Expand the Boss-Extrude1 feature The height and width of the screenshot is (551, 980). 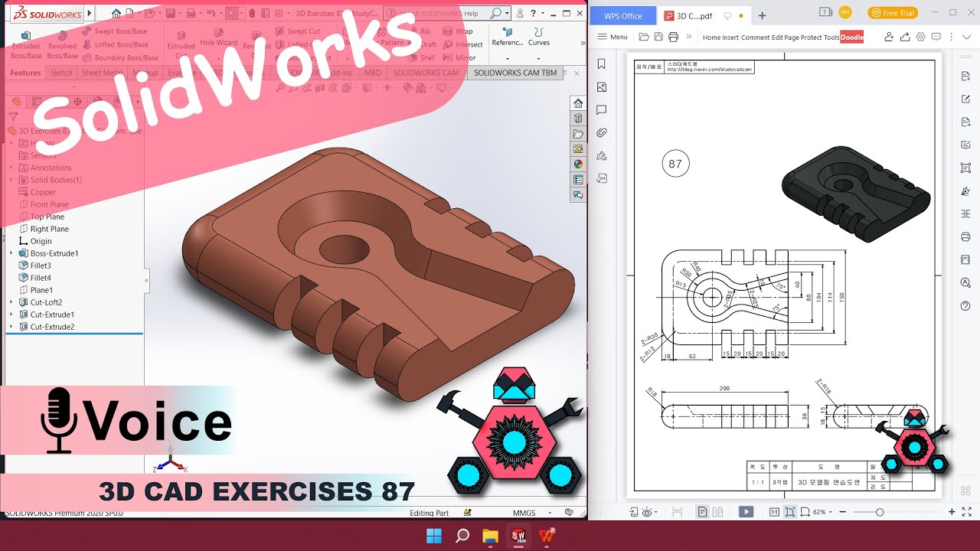(x=11, y=253)
